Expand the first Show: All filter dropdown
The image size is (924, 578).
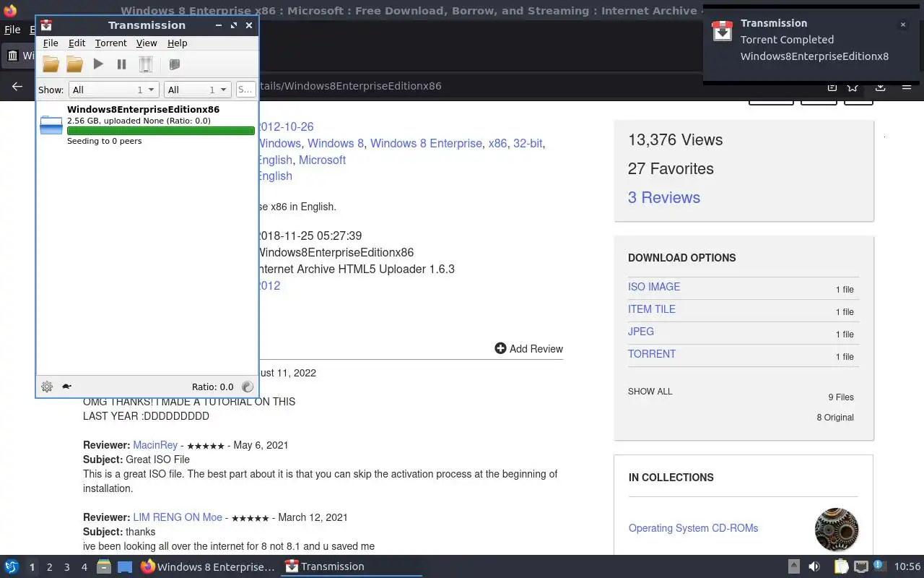[113, 90]
